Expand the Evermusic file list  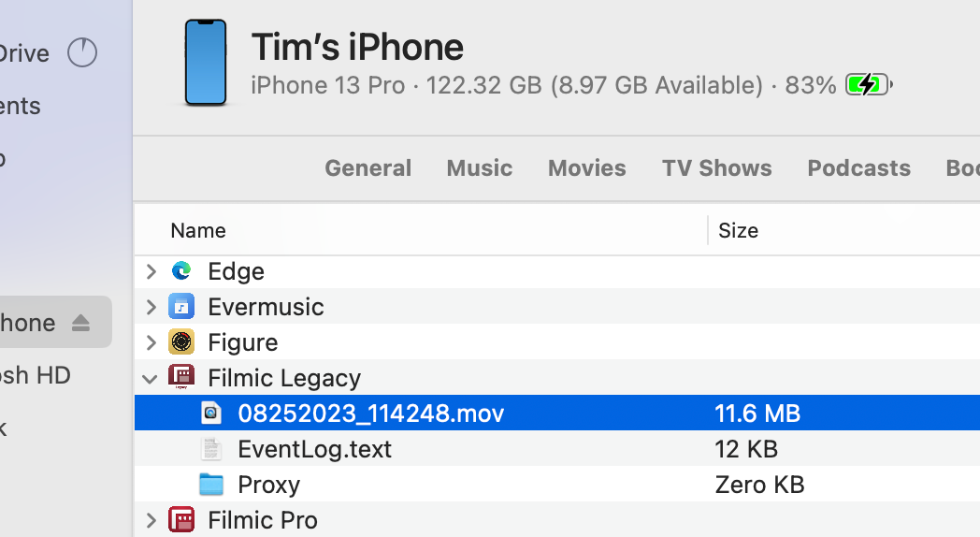(151, 307)
